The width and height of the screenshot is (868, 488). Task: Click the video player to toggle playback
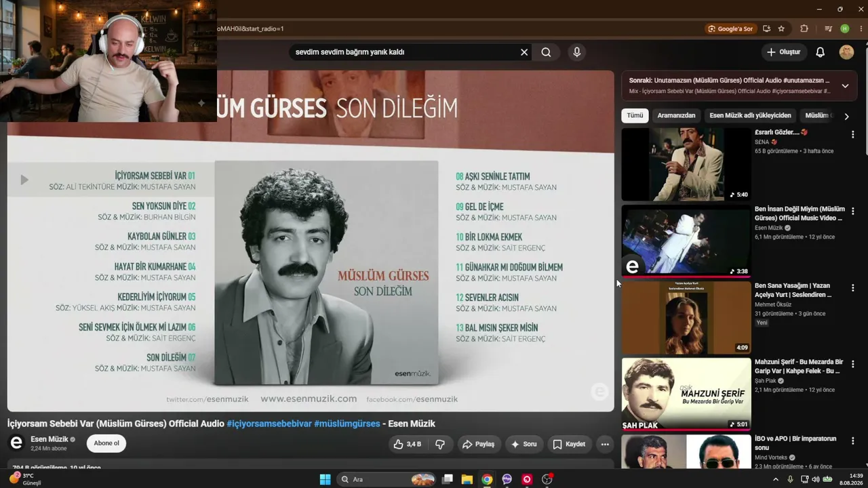tap(311, 241)
